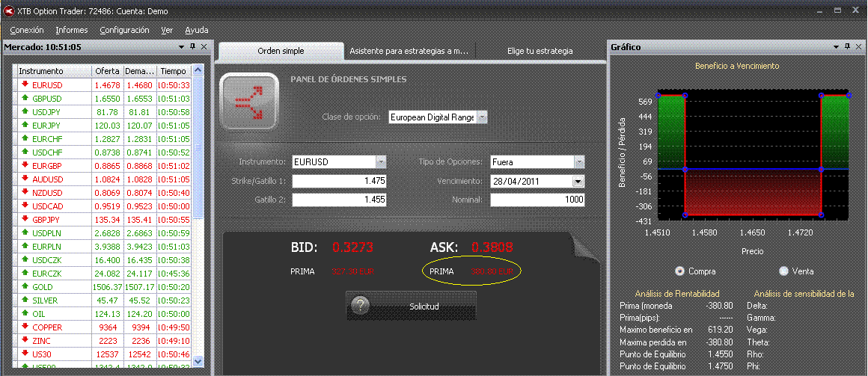Expand the Vencimiento date dropdown
Image resolution: width=868 pixels, height=376 pixels.
click(x=578, y=182)
